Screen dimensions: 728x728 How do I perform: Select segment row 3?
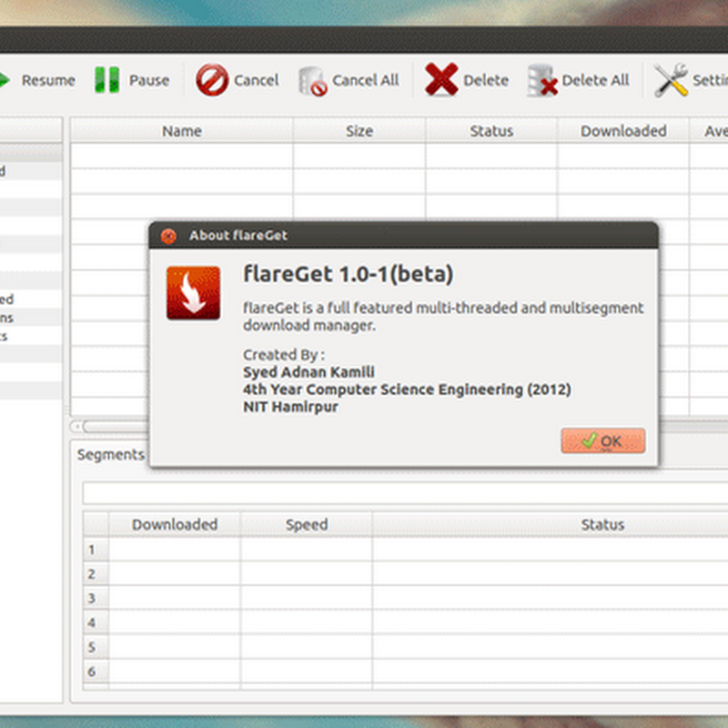pyautogui.click(x=96, y=598)
